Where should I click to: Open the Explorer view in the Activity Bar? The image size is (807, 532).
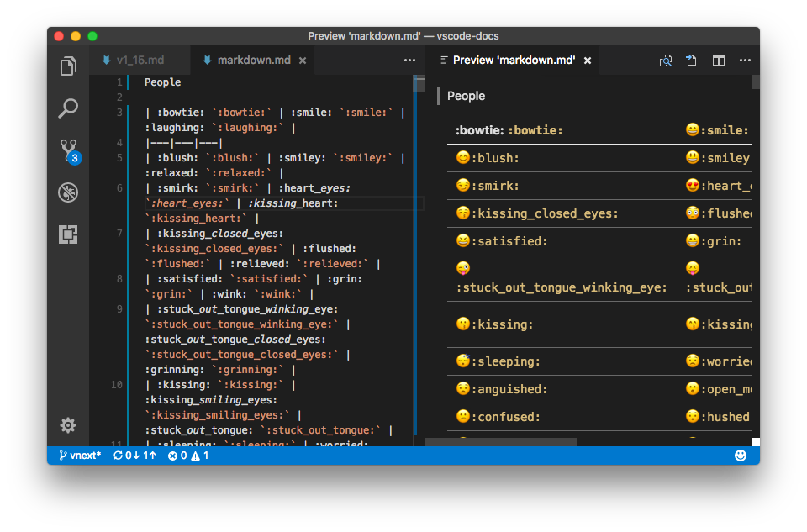point(67,66)
